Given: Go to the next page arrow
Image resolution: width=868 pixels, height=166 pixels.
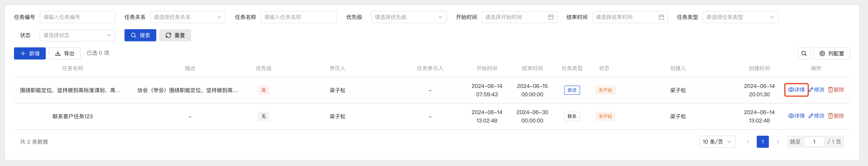Looking at the screenshot, I should pos(778,142).
